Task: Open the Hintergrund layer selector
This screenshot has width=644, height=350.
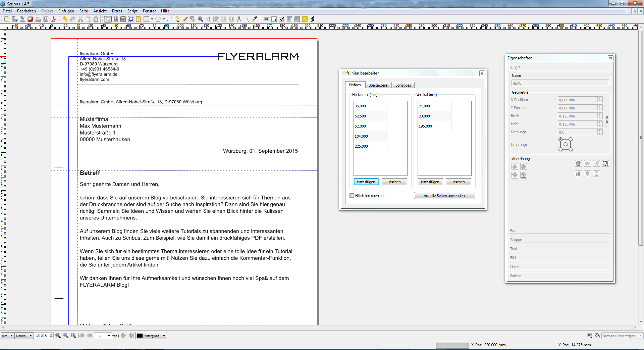Action: coord(151,336)
